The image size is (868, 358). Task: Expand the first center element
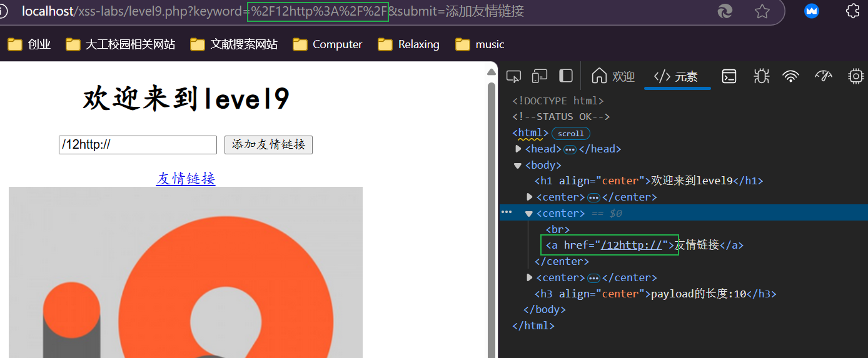coord(530,197)
